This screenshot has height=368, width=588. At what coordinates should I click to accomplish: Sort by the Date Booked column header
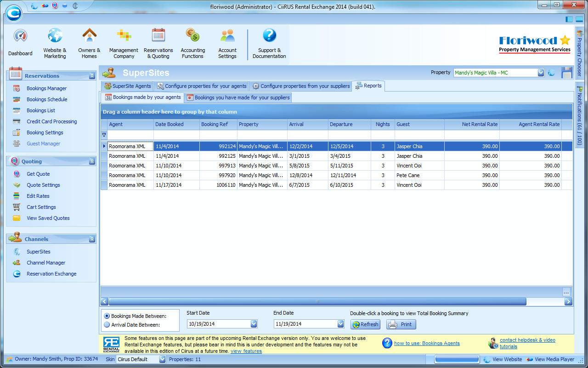176,124
